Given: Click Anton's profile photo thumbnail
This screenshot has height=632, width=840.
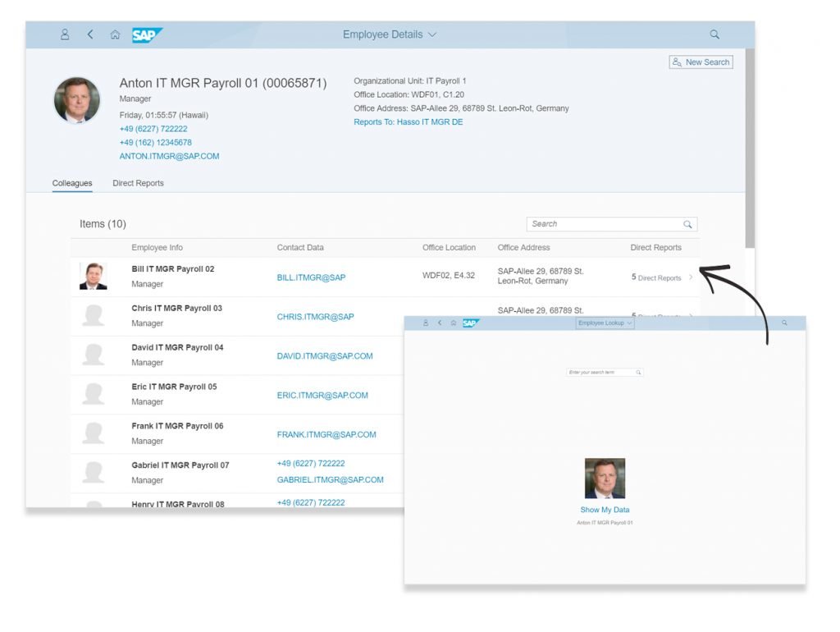Looking at the screenshot, I should (x=76, y=100).
